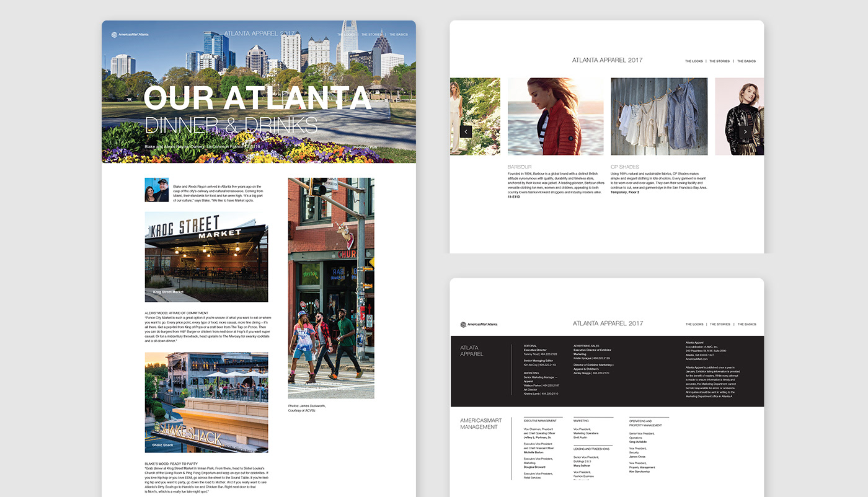Select THE STORIES in the brand carousel page nav
Screen dimensions: 868x497
[719, 61]
